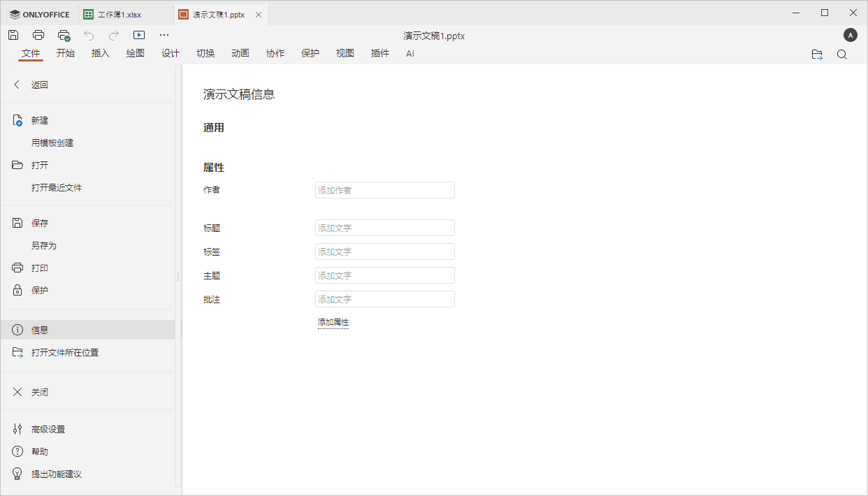Open 高级设置 from the sidebar
Image resolution: width=868 pixels, height=496 pixels.
(48, 428)
